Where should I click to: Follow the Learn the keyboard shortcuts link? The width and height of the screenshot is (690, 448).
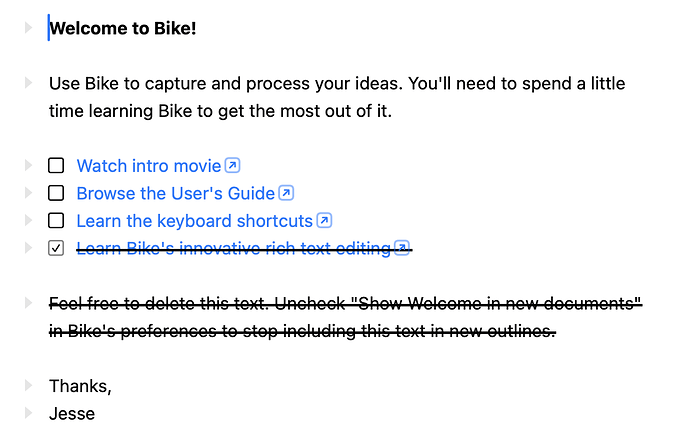point(195,221)
